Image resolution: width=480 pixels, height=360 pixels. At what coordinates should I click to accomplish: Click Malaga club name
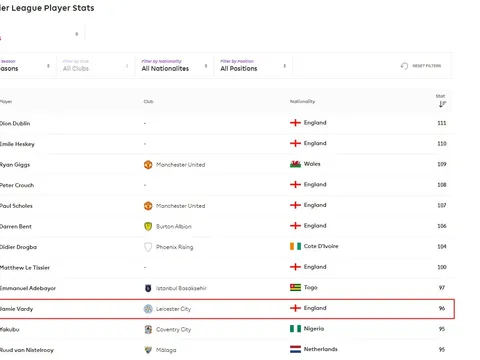(166, 350)
